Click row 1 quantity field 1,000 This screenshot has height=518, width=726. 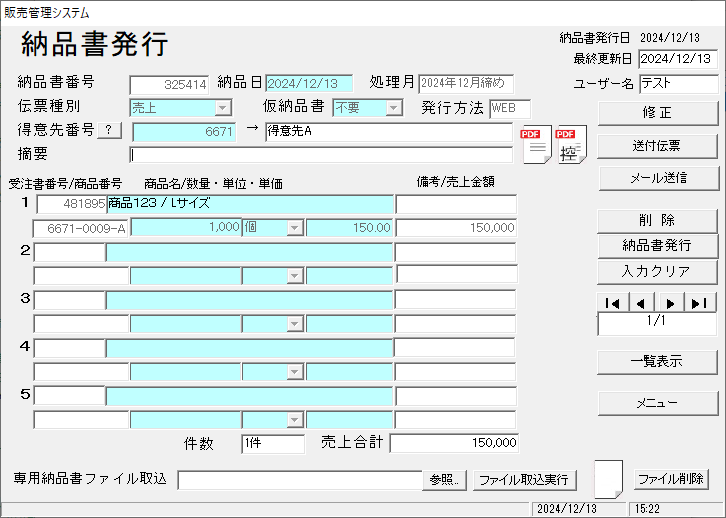[x=186, y=227]
